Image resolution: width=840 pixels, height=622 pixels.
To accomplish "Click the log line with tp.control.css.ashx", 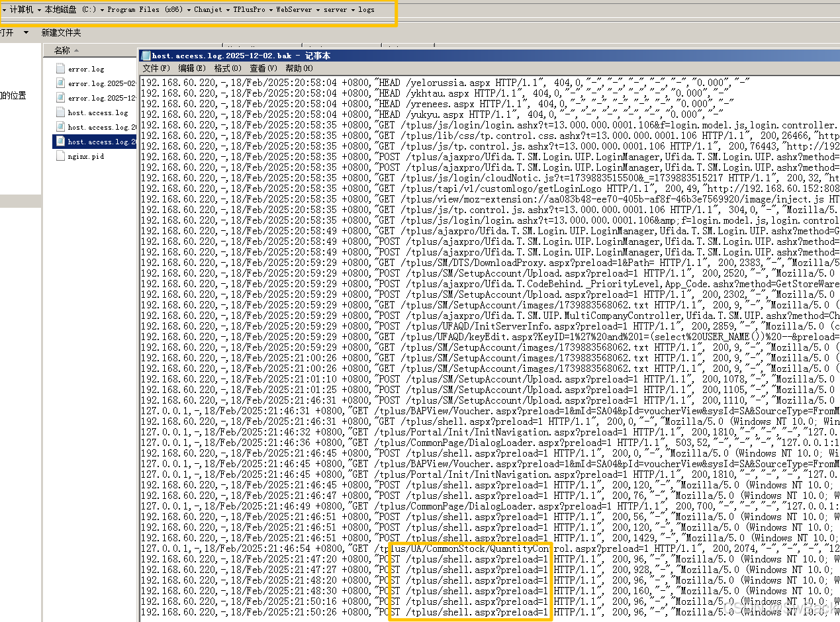I will tap(490, 135).
